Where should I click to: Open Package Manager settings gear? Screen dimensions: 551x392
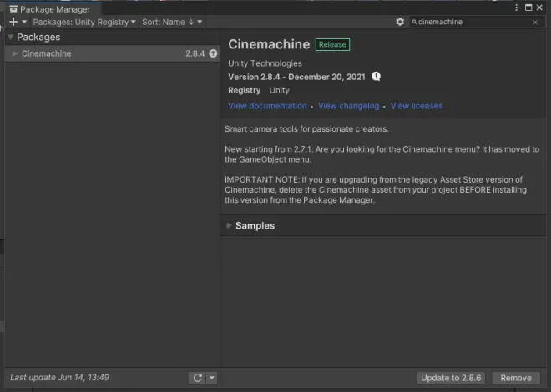pyautogui.click(x=400, y=22)
